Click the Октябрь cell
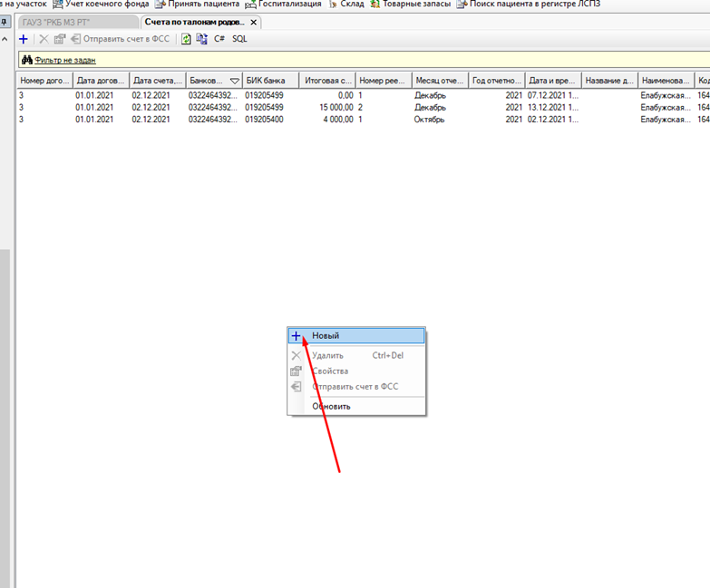 click(429, 120)
